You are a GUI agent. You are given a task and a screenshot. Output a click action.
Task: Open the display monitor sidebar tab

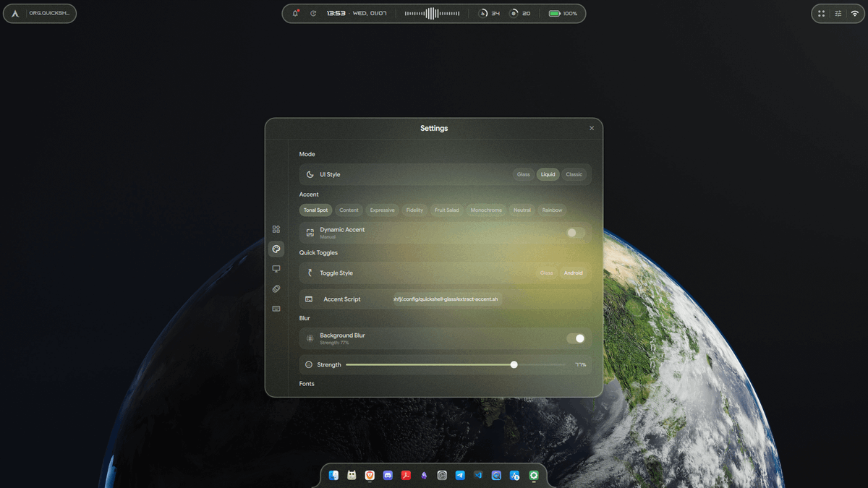[276, 269]
